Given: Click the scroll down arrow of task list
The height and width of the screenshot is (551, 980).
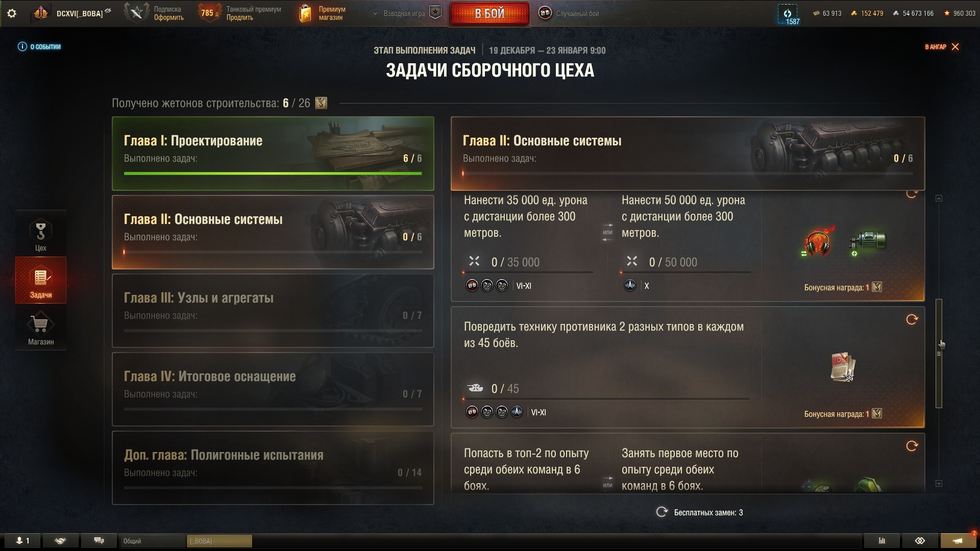Looking at the screenshot, I should (x=939, y=483).
